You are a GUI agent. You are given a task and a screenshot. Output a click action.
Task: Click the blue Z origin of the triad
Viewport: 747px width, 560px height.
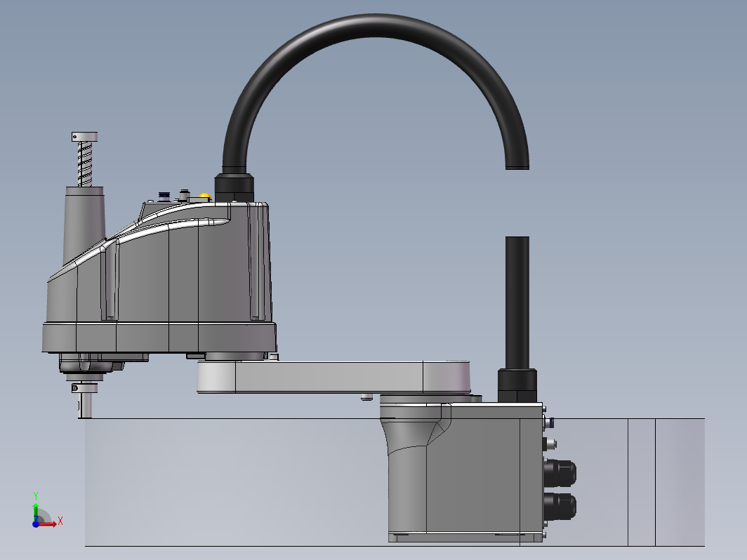pos(36,524)
